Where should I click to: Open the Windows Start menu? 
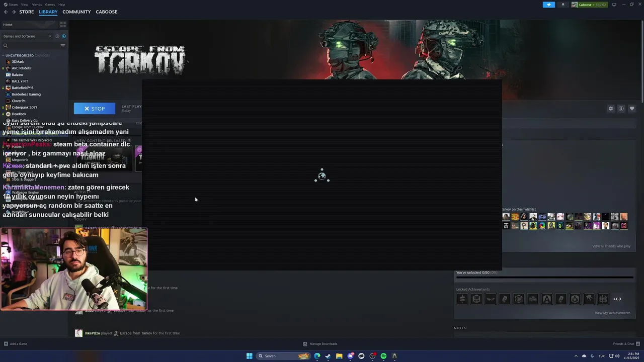pos(249,356)
